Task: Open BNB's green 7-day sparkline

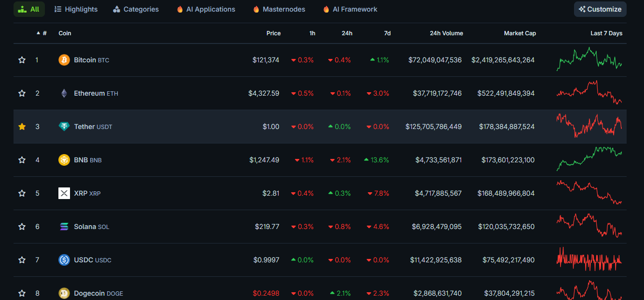Action: (x=589, y=159)
